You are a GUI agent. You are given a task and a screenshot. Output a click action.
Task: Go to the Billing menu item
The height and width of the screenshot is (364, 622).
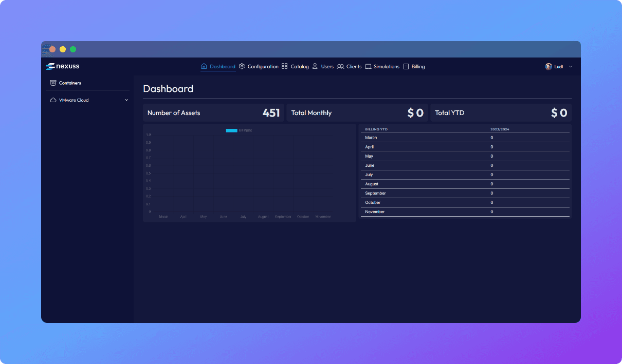coord(418,67)
